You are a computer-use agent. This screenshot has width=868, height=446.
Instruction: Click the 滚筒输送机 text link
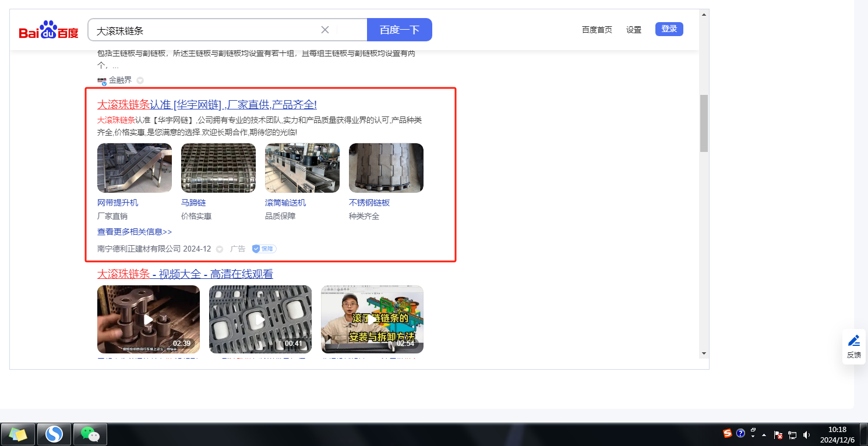[x=285, y=203]
